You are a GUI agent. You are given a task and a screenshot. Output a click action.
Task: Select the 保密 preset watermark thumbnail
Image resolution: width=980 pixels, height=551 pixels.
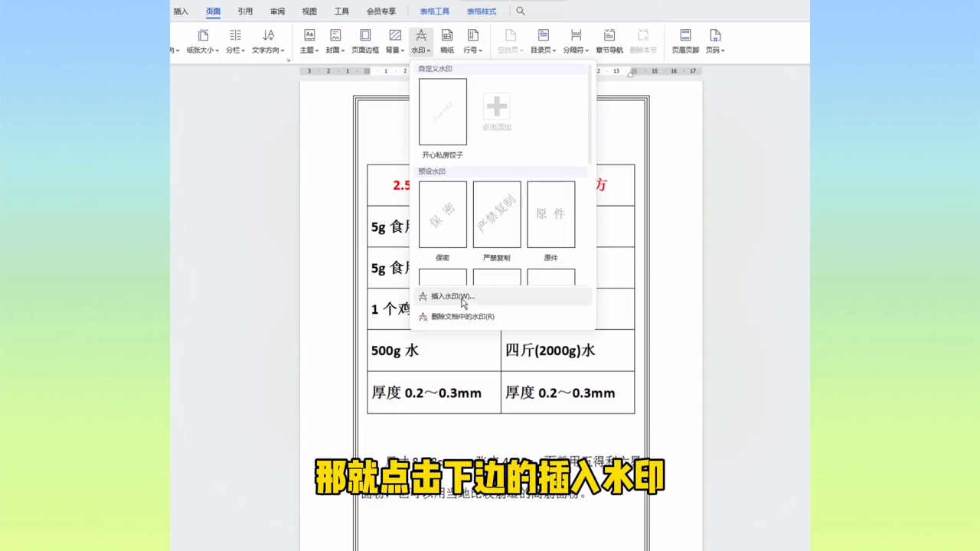(x=443, y=214)
